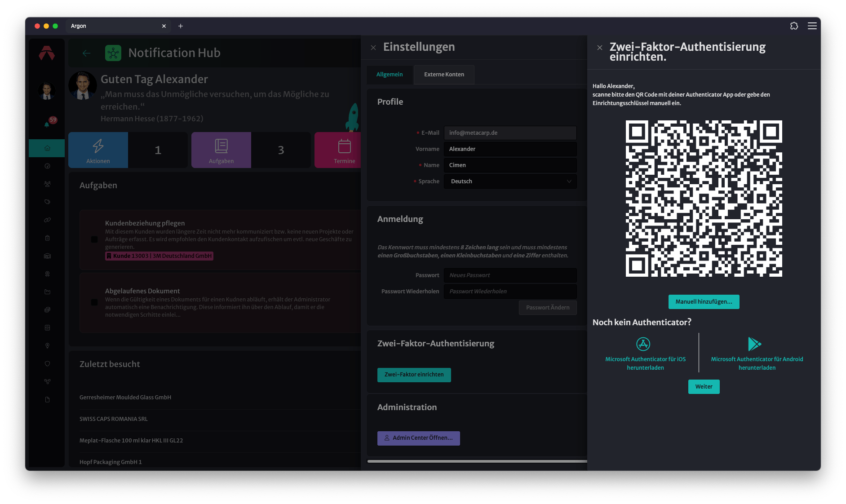Open the chain link sidebar icon
846x504 pixels.
47,220
